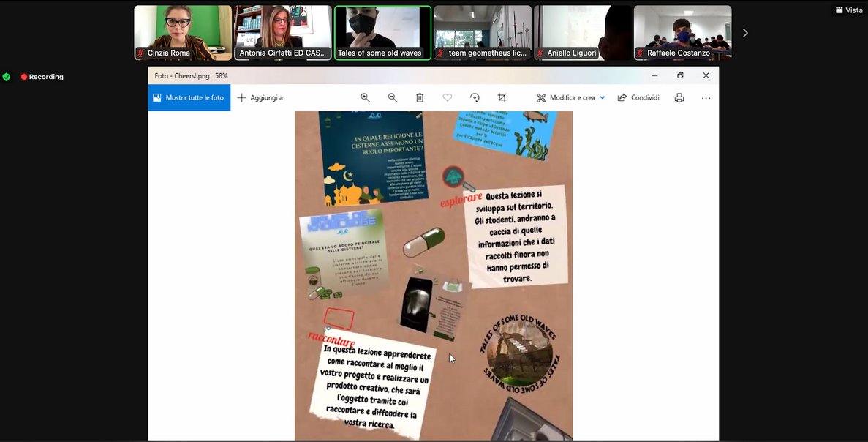Screen dimensions: 868x442
Task: Minimize the Foto window
Action: 655,75
